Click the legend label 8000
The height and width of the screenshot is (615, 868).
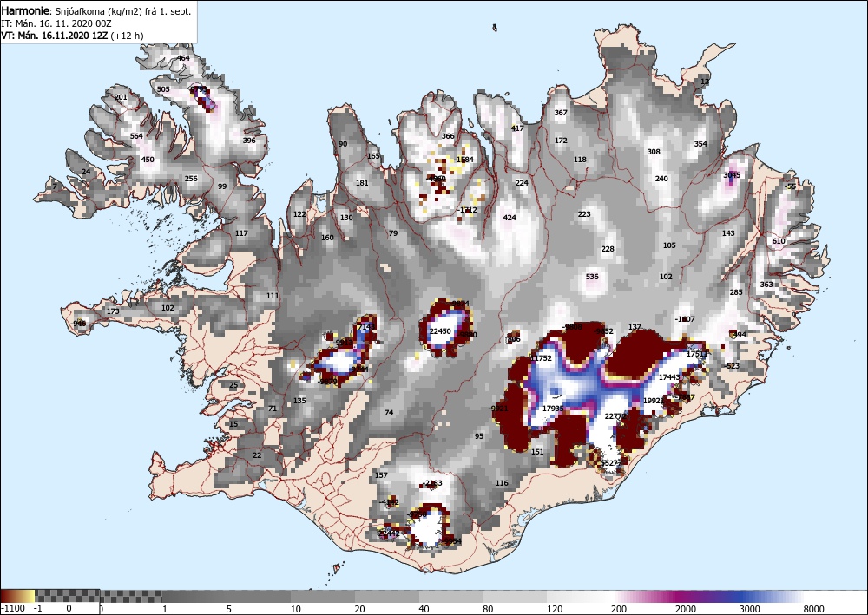[814, 609]
